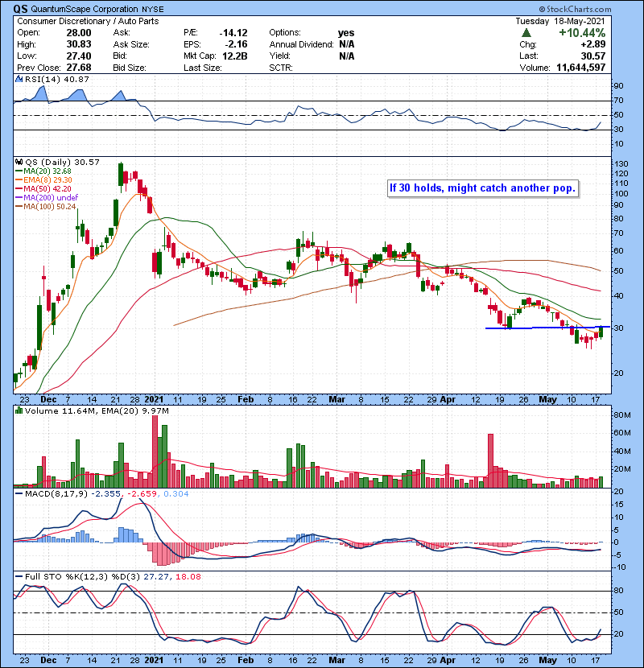Screen dimensions: 644x668
Task: Click the Open price 28.00
Action: pos(79,33)
